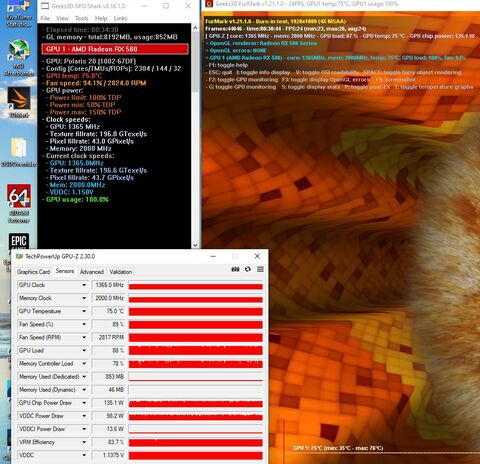This screenshot has width=480, height=464.
Task: Open GPU Shark Help menu
Action: coord(101,18)
